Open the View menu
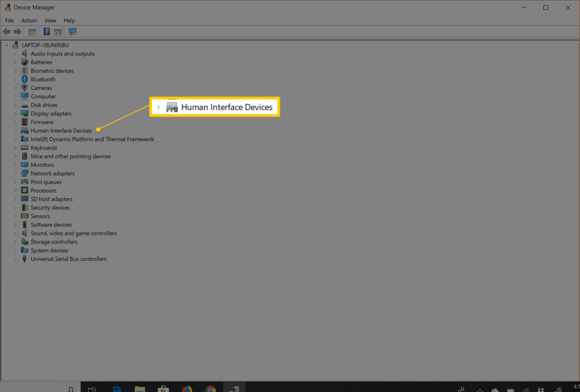The height and width of the screenshot is (392, 580). tap(50, 20)
